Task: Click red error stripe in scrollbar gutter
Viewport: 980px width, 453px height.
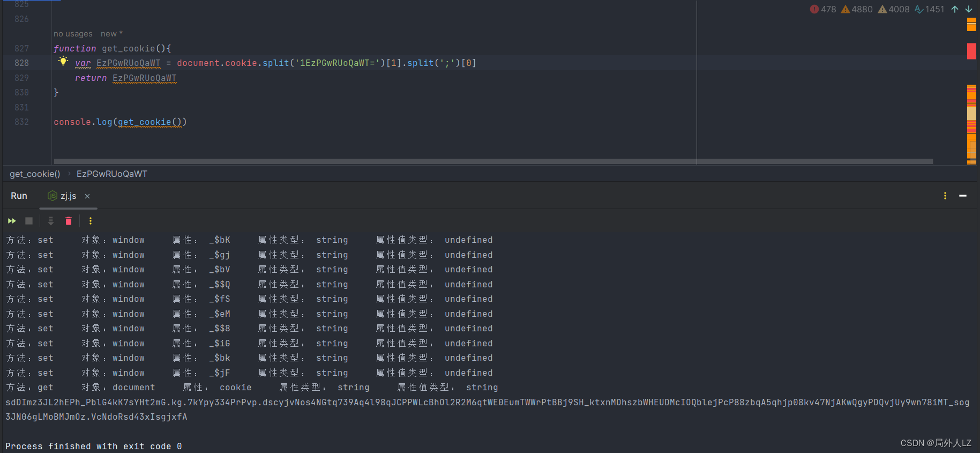Action: (x=971, y=51)
